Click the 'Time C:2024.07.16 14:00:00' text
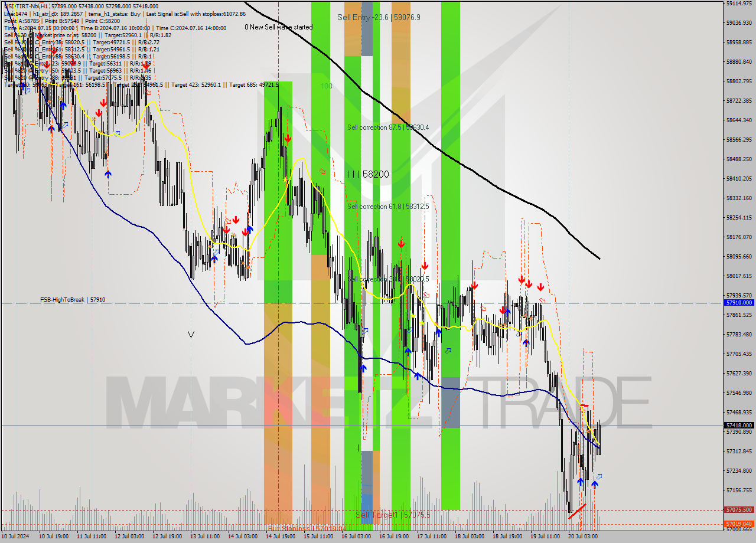The image size is (756, 543). pos(191,28)
